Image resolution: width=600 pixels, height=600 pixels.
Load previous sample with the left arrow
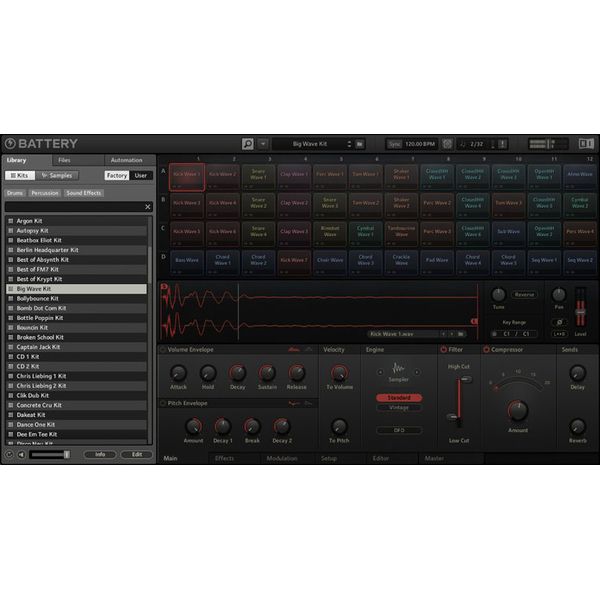443,334
